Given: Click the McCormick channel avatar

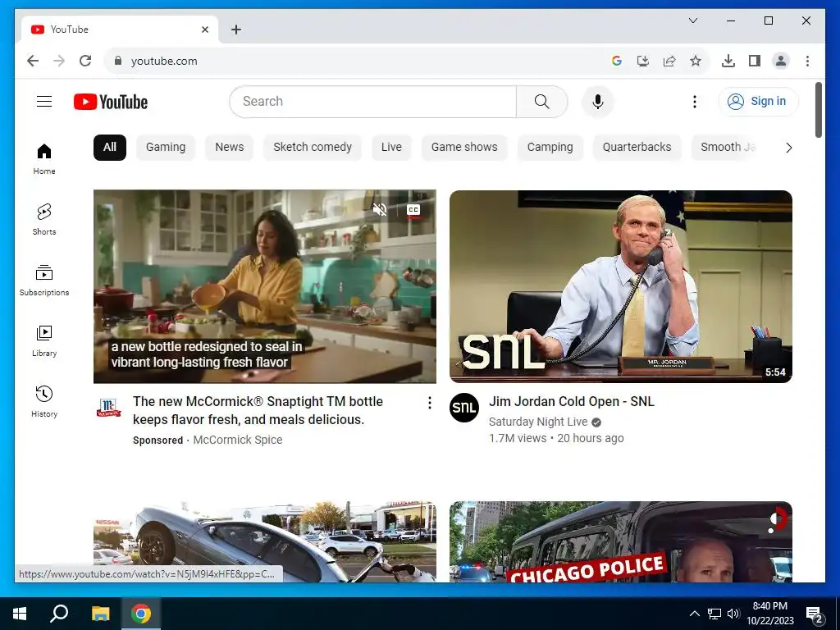Looking at the screenshot, I should [x=108, y=408].
